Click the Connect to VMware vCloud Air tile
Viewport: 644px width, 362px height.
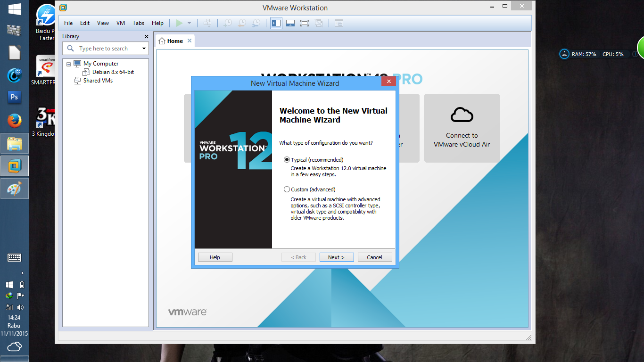coord(462,128)
